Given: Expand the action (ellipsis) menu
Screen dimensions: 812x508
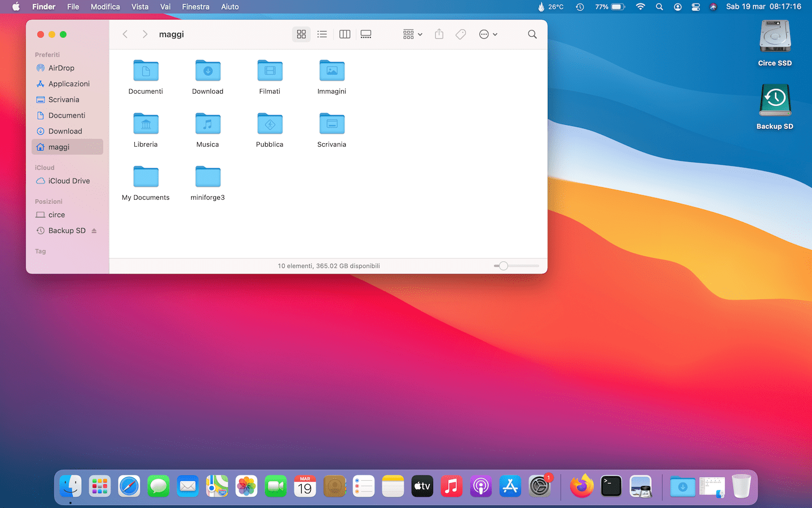Looking at the screenshot, I should point(488,34).
